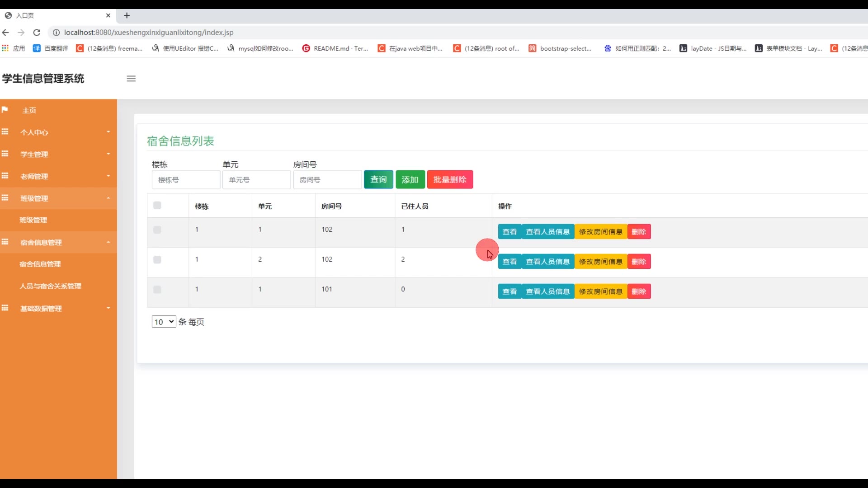Screen dimensions: 868x488
Task: Focus the 楼栋号 input field
Action: pos(186,180)
